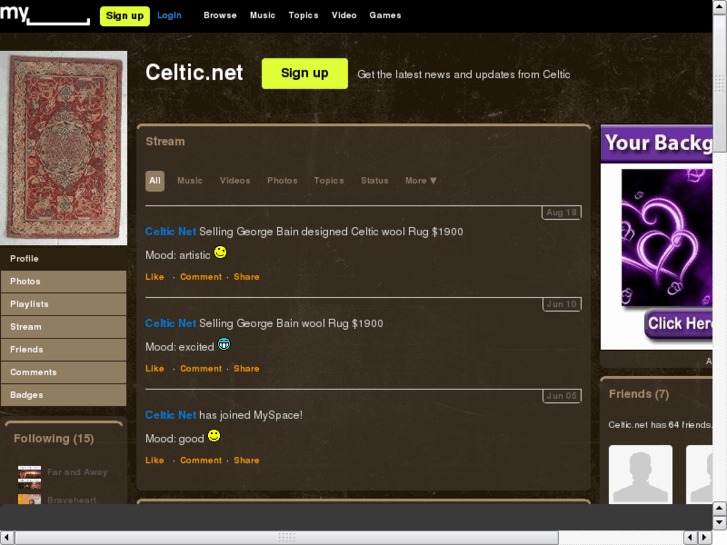This screenshot has height=545, width=727.
Task: Open the Playlists sidebar item
Action: (x=64, y=304)
